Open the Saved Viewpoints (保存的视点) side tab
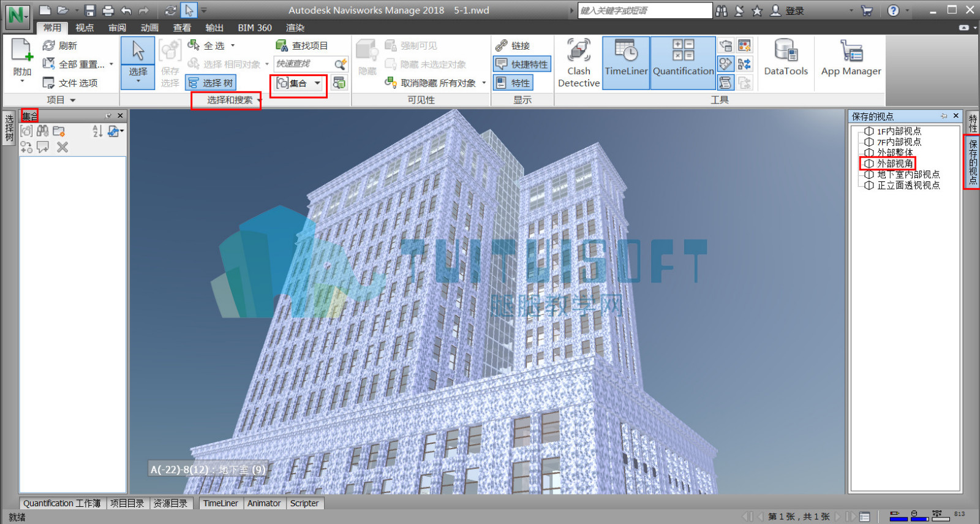Viewport: 980px width, 524px height. [973, 162]
